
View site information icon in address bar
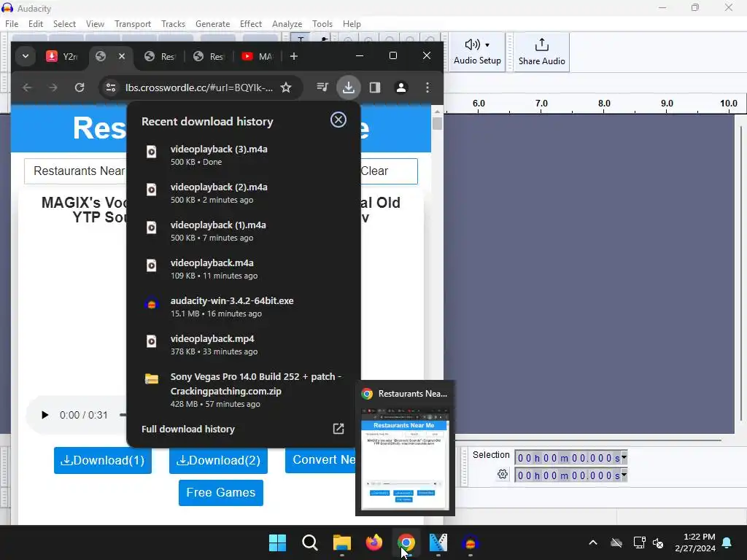pyautogui.click(x=111, y=87)
